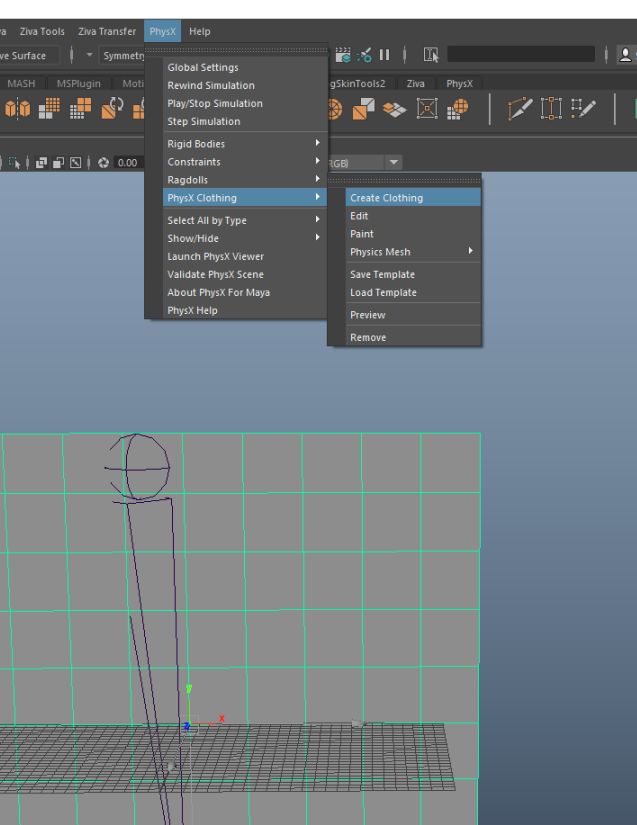
Task: Choose Validate PhysX Scene
Action: [x=245, y=274]
